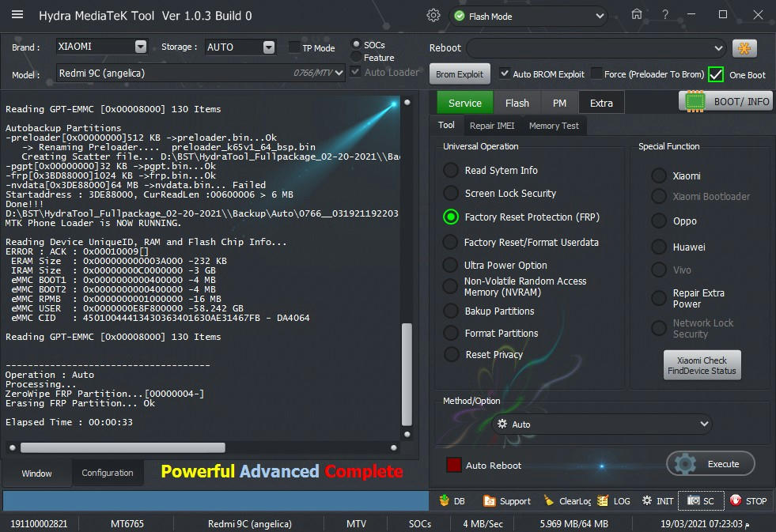Screen dimensions: 776x532
Task: Open the Extra tab
Action: click(x=601, y=103)
